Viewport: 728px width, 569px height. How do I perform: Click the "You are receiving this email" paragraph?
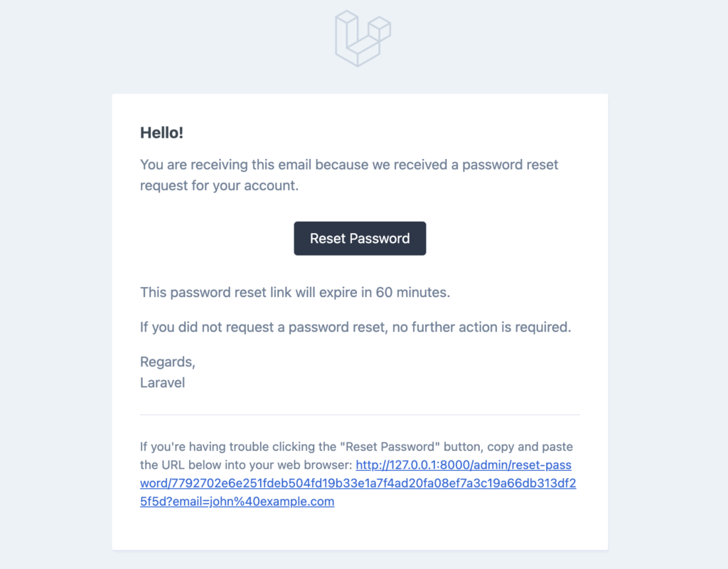[349, 175]
